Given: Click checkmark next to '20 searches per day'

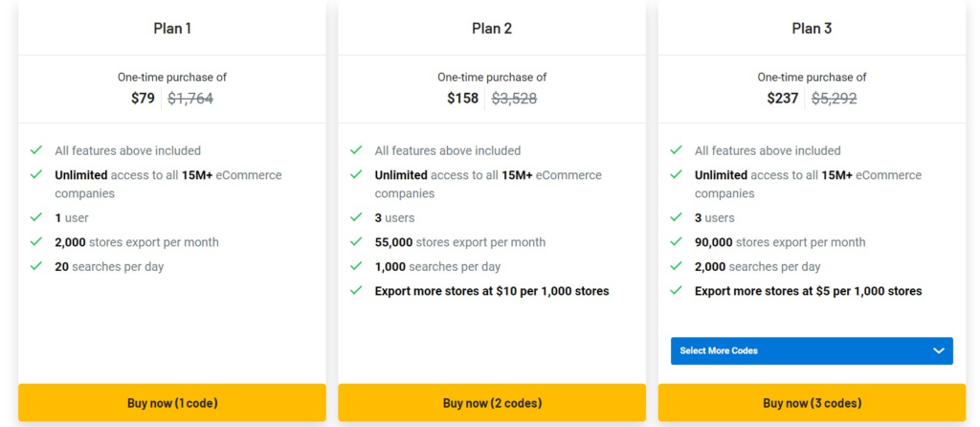Looking at the screenshot, I should tap(36, 266).
